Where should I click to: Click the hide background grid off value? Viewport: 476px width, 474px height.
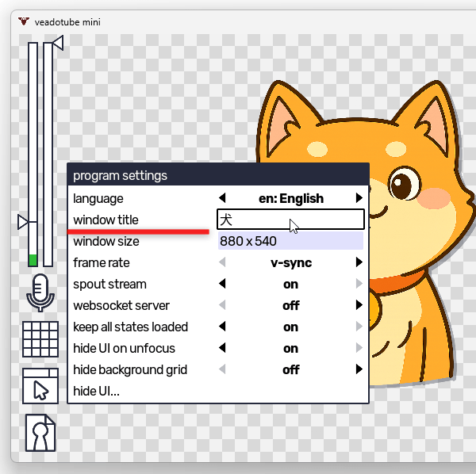click(291, 369)
